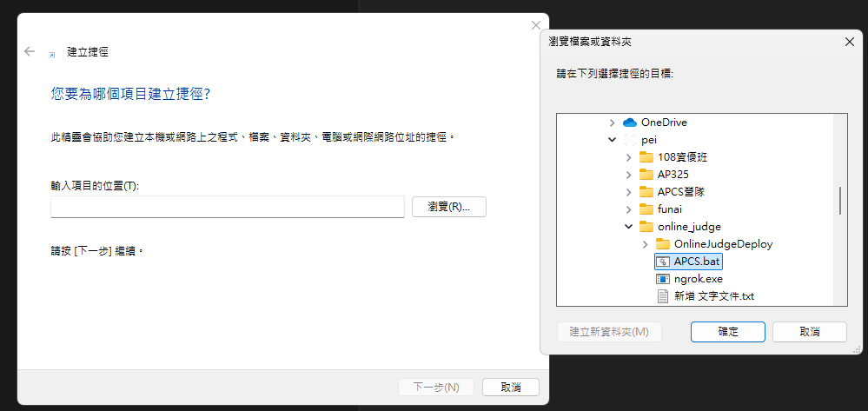868x411 pixels.
Task: Click the OnlineJudgeDeploy folder icon
Action: [x=663, y=243]
